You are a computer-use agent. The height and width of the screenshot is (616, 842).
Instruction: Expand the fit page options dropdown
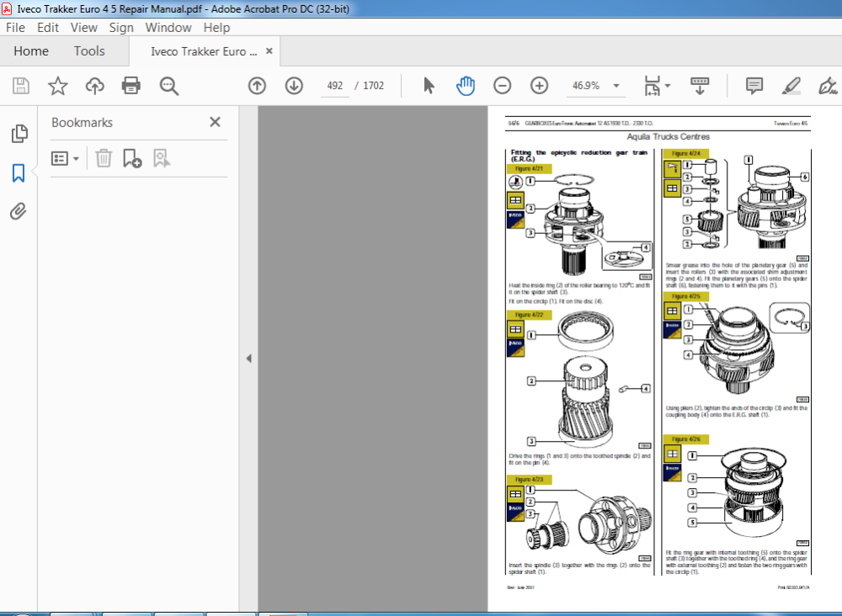pyautogui.click(x=668, y=86)
